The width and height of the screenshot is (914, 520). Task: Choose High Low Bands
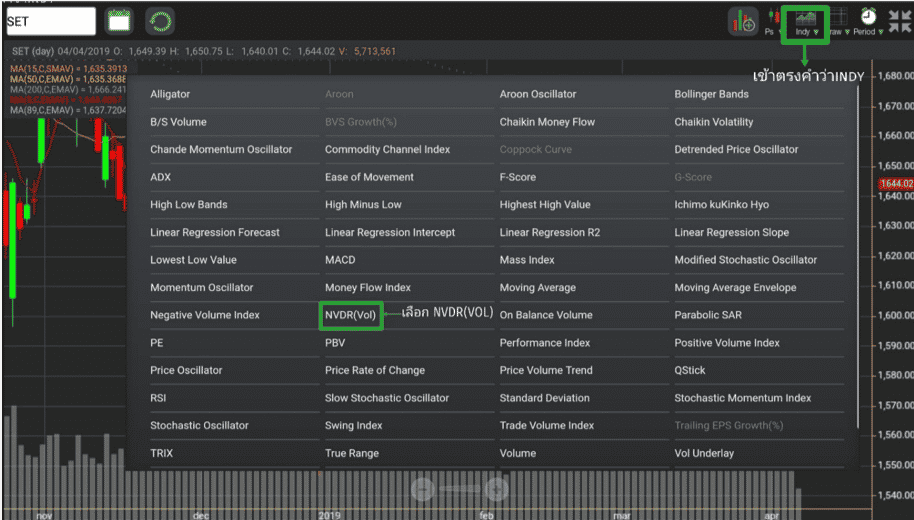(189, 205)
